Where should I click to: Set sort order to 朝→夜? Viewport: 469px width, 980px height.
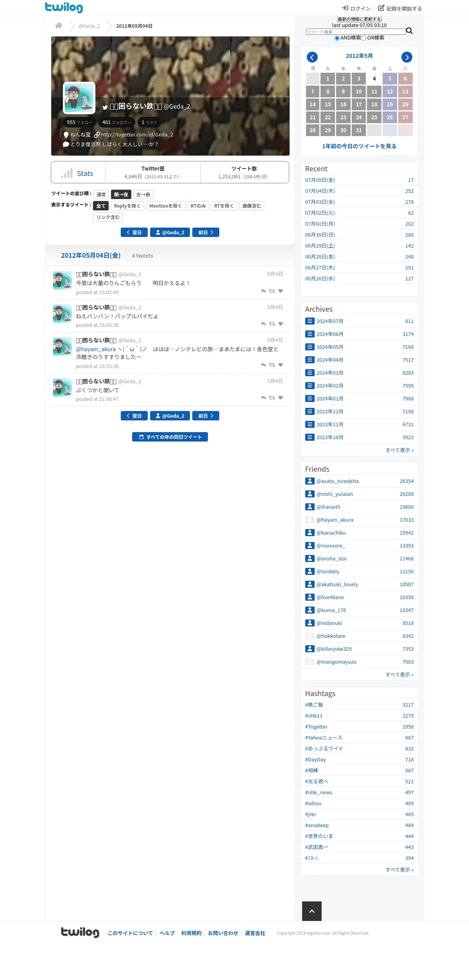click(121, 194)
